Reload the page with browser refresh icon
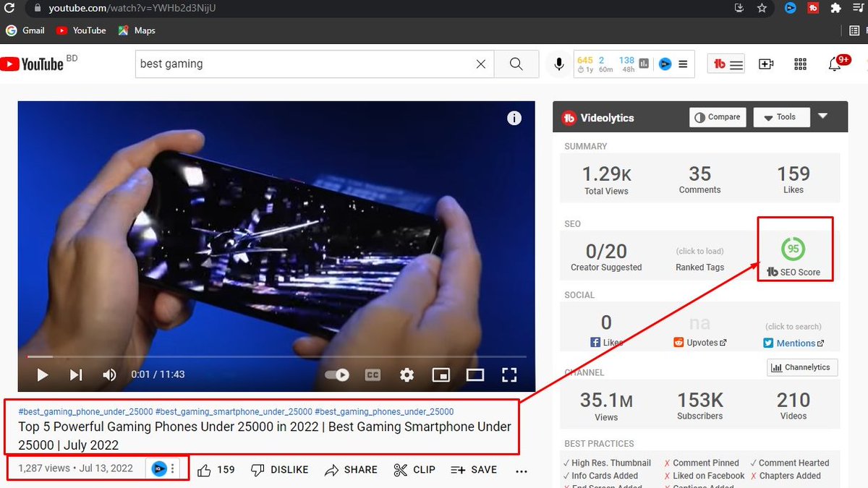Image resolution: width=868 pixels, height=488 pixels. pyautogui.click(x=10, y=8)
